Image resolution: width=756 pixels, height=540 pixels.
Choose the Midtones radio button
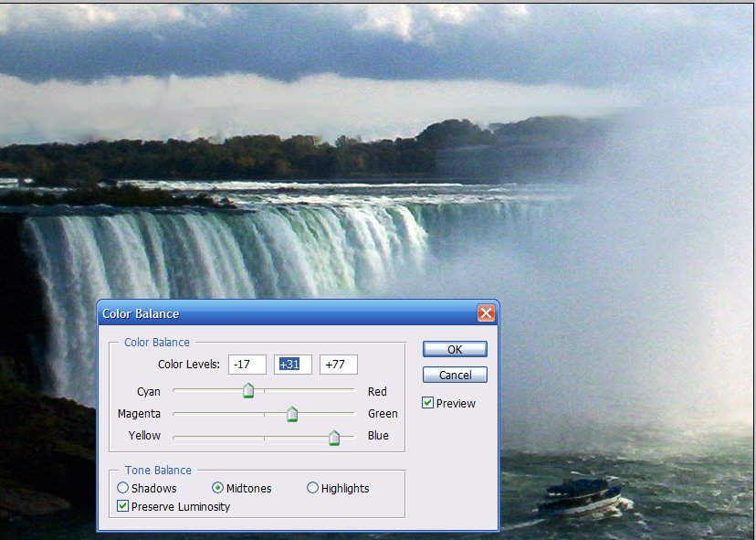click(218, 488)
